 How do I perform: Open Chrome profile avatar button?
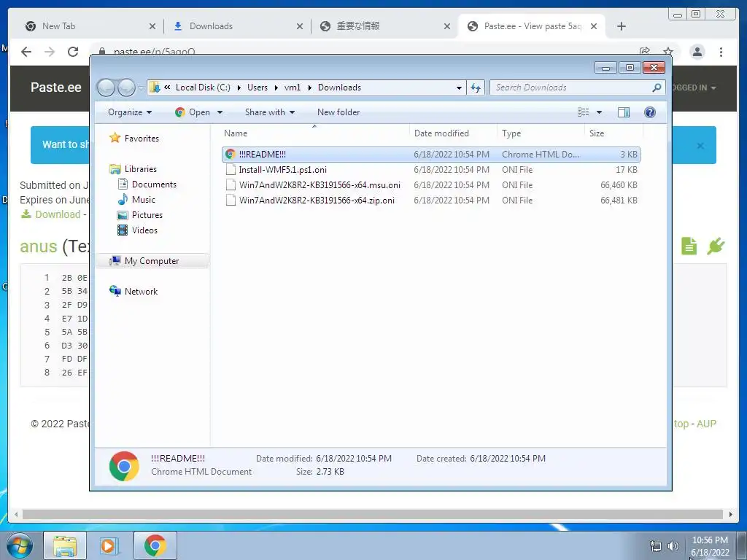tap(697, 52)
